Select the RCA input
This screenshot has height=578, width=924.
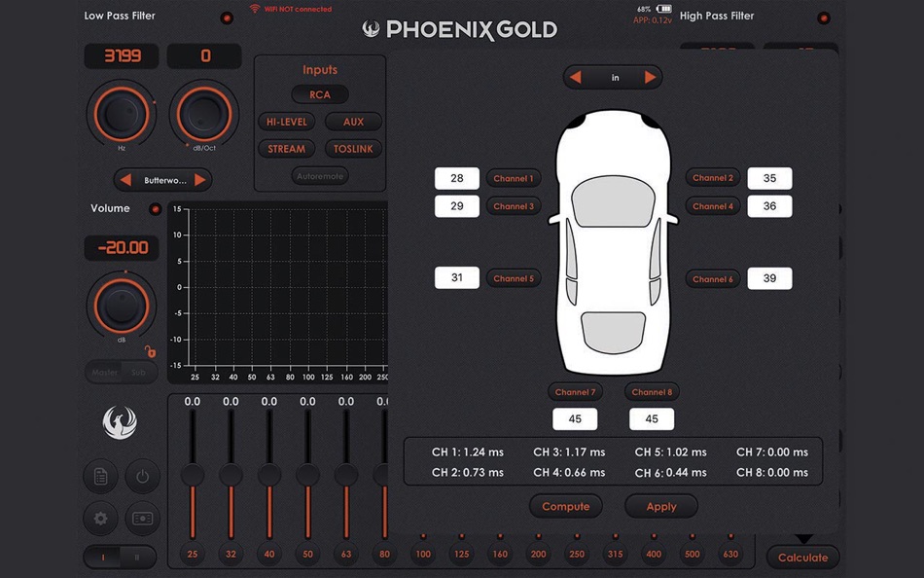coord(320,94)
